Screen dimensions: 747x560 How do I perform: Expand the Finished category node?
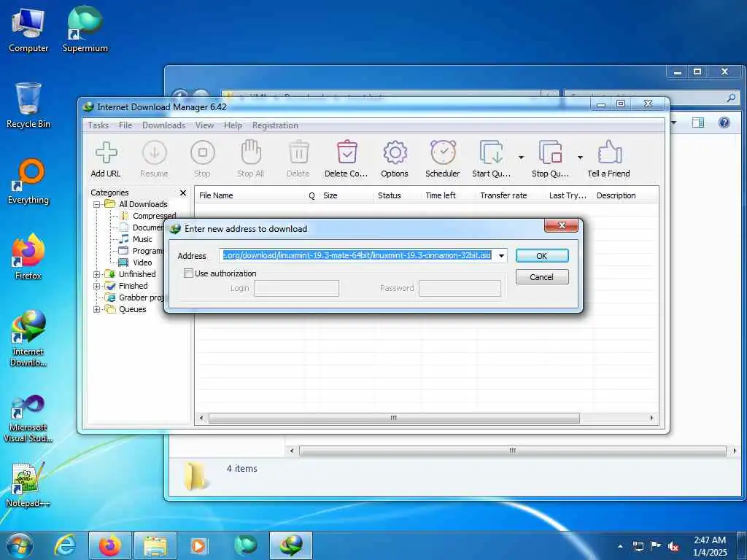pyautogui.click(x=97, y=286)
